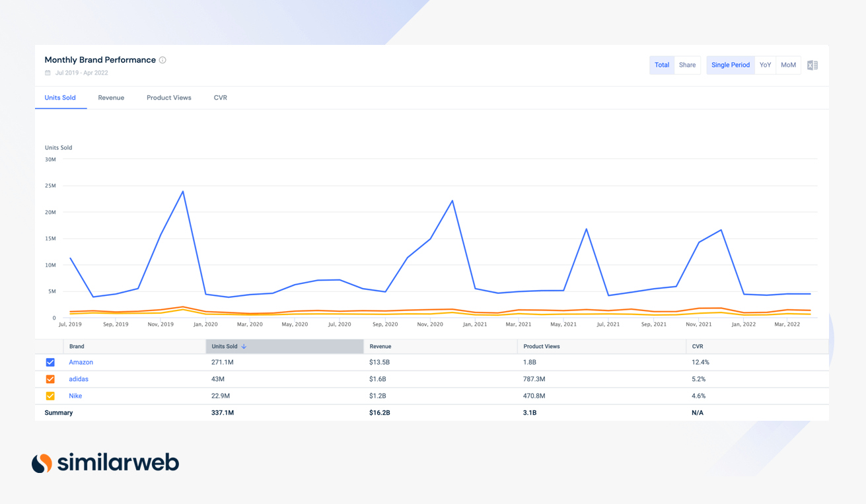Click Nike units sold value 22.9M
866x504 pixels.
coord(221,396)
